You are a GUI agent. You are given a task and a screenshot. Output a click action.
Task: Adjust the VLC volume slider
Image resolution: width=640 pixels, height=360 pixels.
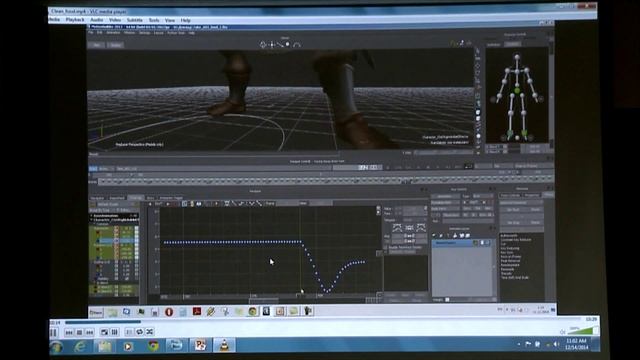pyautogui.click(x=582, y=331)
